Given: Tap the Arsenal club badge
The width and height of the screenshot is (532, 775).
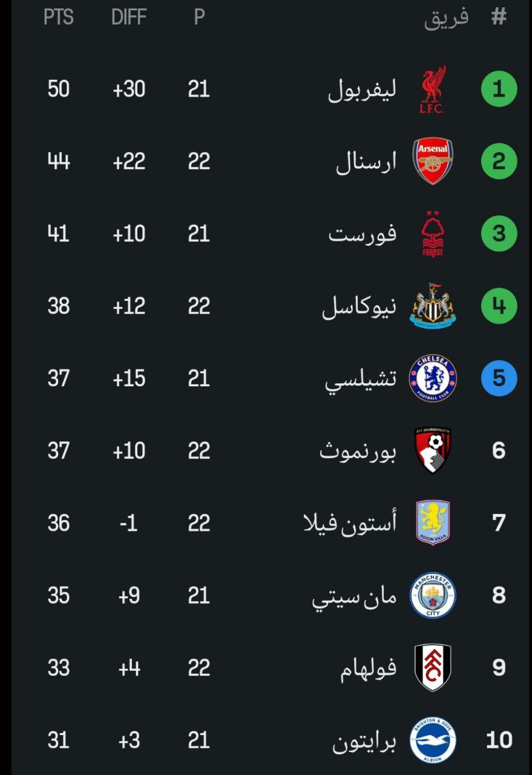Looking at the screenshot, I should [x=433, y=162].
